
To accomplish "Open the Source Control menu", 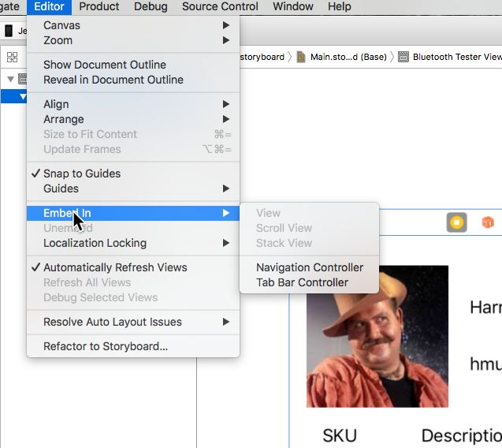I will point(220,6).
